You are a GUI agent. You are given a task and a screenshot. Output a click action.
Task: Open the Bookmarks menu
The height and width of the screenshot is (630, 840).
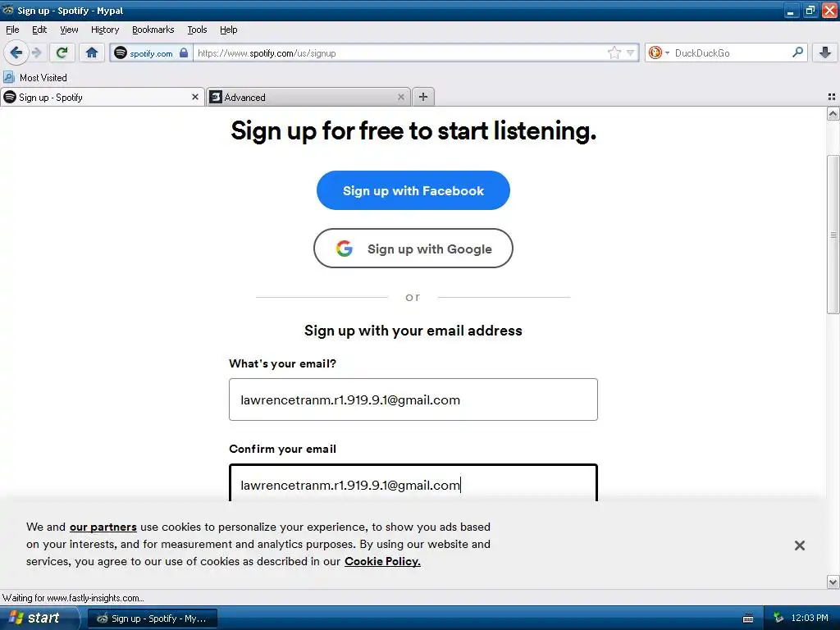click(x=153, y=30)
